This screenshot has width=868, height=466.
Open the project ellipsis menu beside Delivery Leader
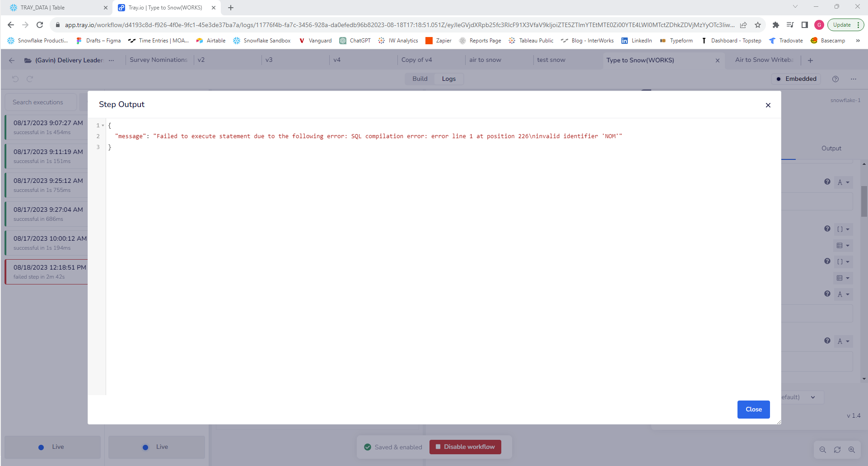click(x=112, y=60)
